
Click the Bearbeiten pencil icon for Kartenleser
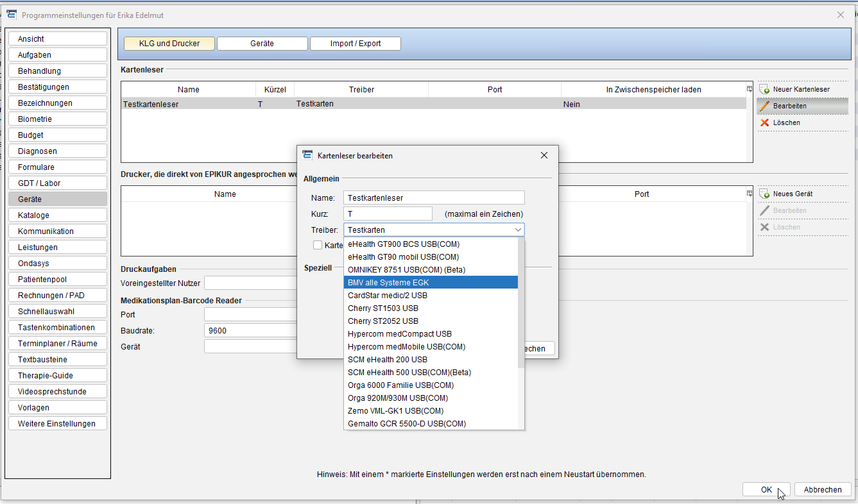pos(764,106)
